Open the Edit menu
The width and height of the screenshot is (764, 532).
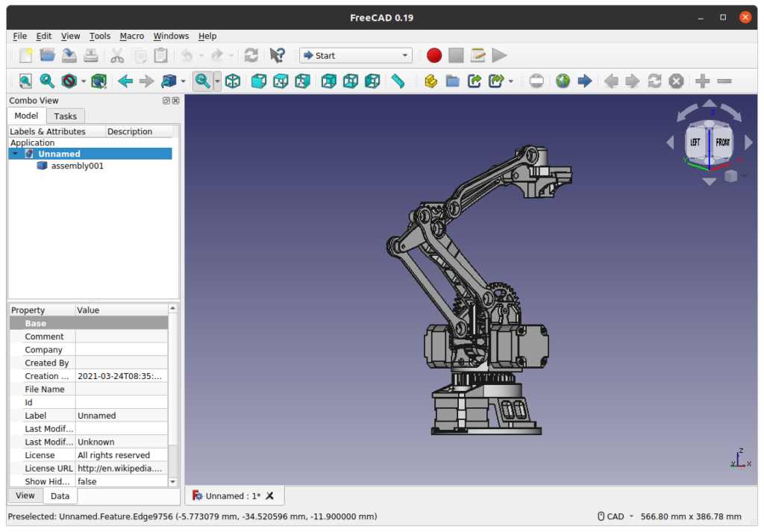click(x=43, y=36)
